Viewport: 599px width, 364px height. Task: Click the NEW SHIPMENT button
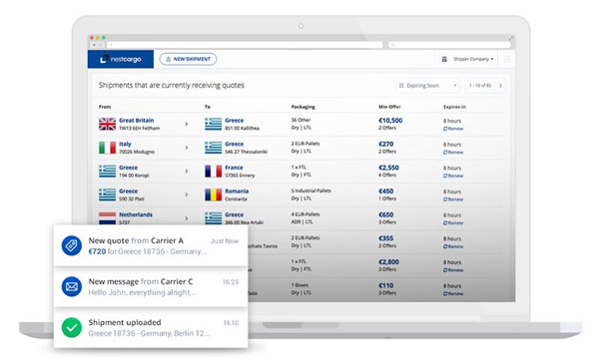pos(188,59)
